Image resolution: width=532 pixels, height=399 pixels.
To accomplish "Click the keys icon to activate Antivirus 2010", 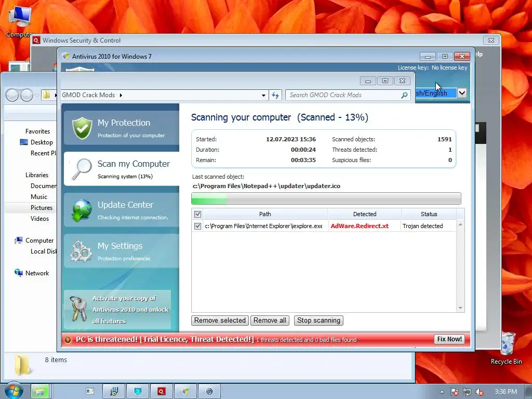I will click(78, 309).
